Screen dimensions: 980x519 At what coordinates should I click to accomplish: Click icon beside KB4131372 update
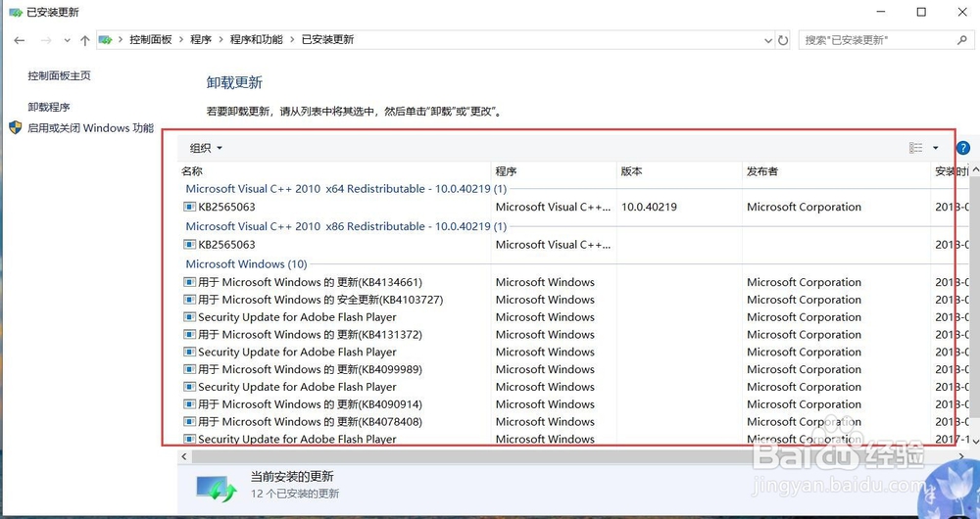pyautogui.click(x=189, y=335)
